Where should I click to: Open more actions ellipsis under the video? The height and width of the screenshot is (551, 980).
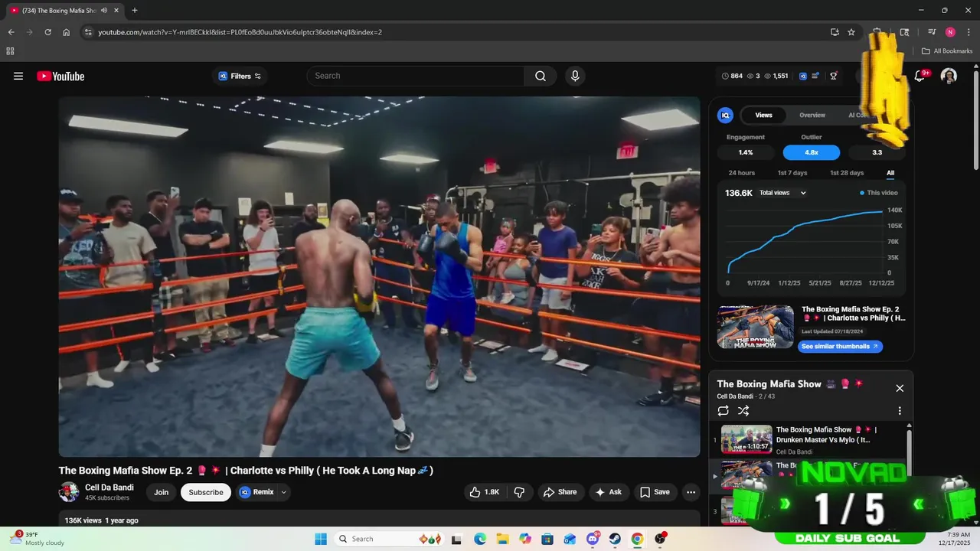coord(691,492)
